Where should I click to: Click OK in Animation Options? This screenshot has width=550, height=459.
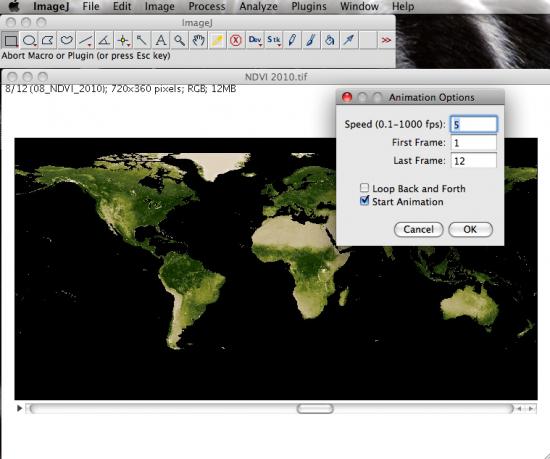pyautogui.click(x=470, y=230)
